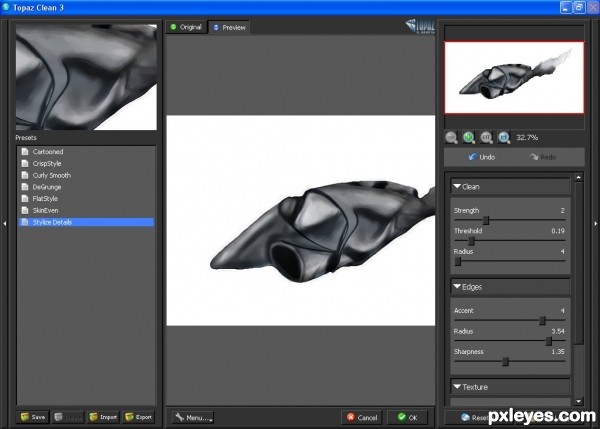This screenshot has height=429, width=600.
Task: Click the Edges Radius value 3.54
Action: 558,331
